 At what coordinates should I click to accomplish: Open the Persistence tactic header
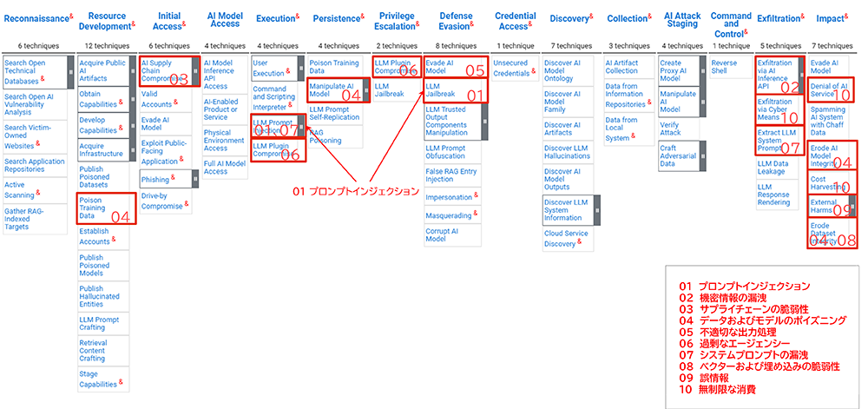point(339,19)
